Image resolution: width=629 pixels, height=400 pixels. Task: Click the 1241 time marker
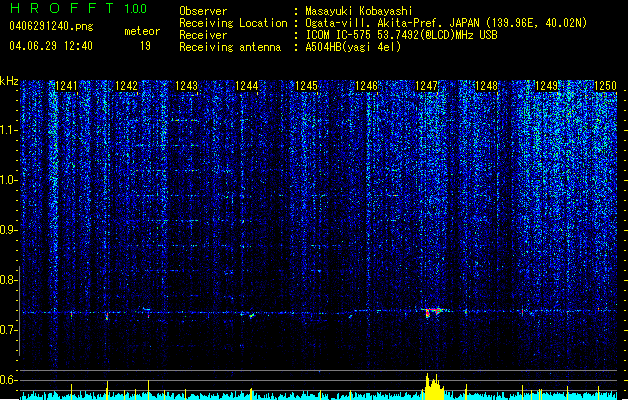(66, 86)
